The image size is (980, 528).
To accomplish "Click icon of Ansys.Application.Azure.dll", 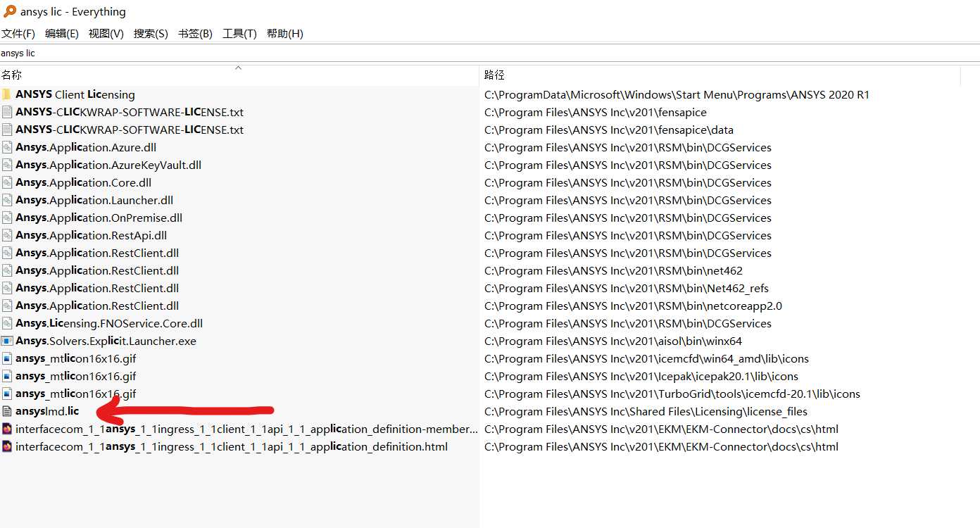I will pyautogui.click(x=7, y=147).
